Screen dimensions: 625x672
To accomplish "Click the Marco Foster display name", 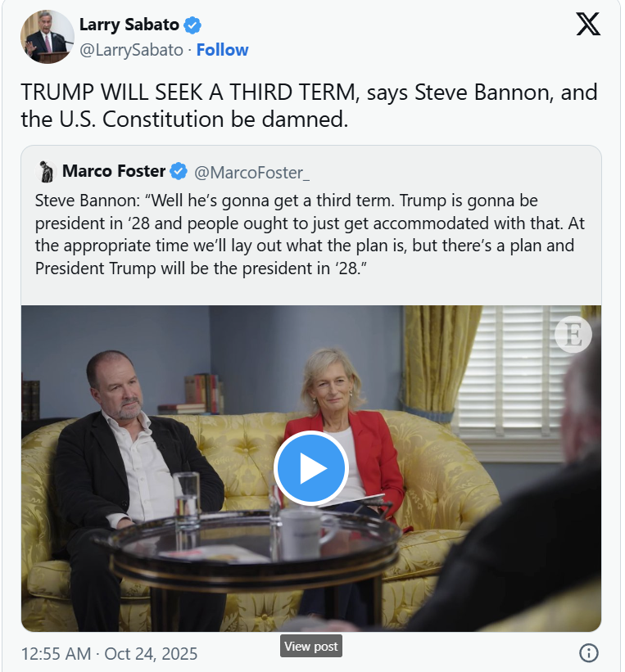I will pos(114,171).
